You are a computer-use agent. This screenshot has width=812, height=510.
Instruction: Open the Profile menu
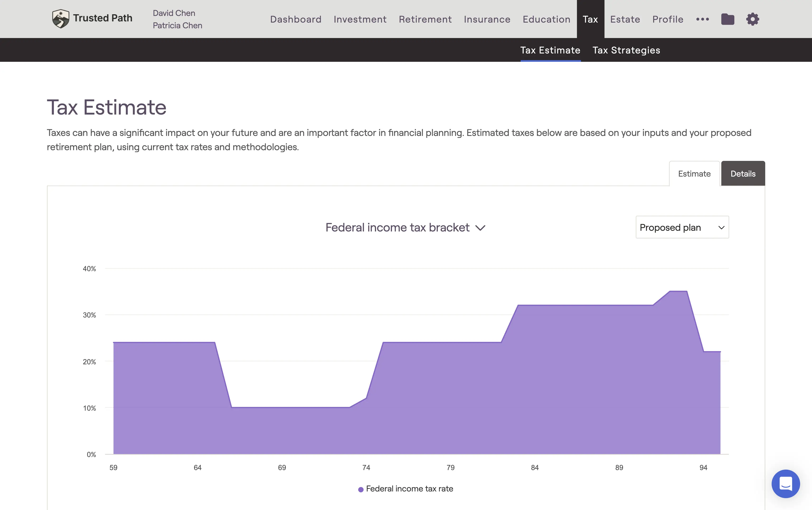(x=668, y=19)
